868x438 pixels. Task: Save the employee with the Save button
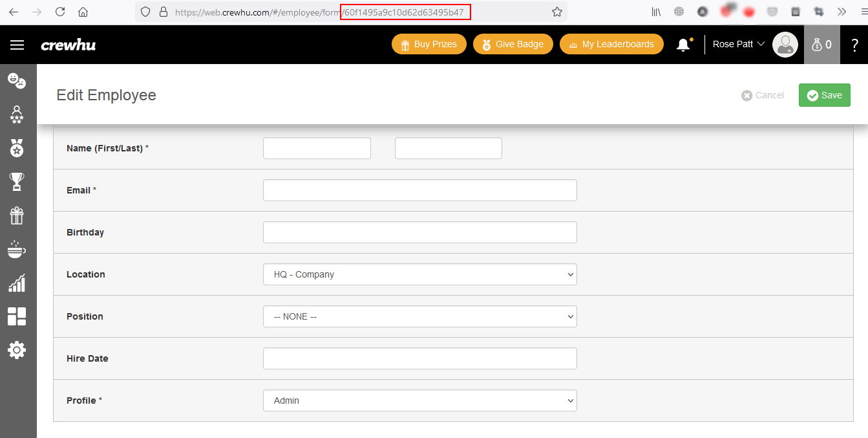coord(824,95)
